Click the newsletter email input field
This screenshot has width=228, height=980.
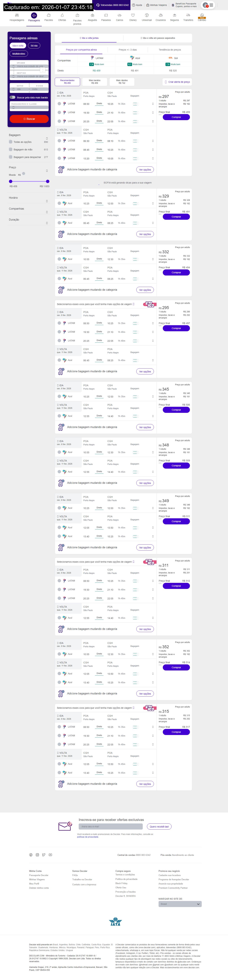[x=110, y=826]
